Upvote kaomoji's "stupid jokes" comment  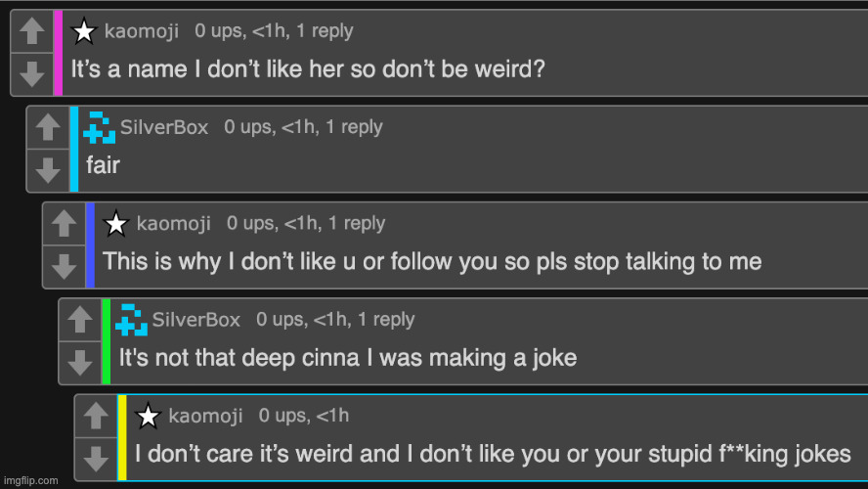click(96, 416)
